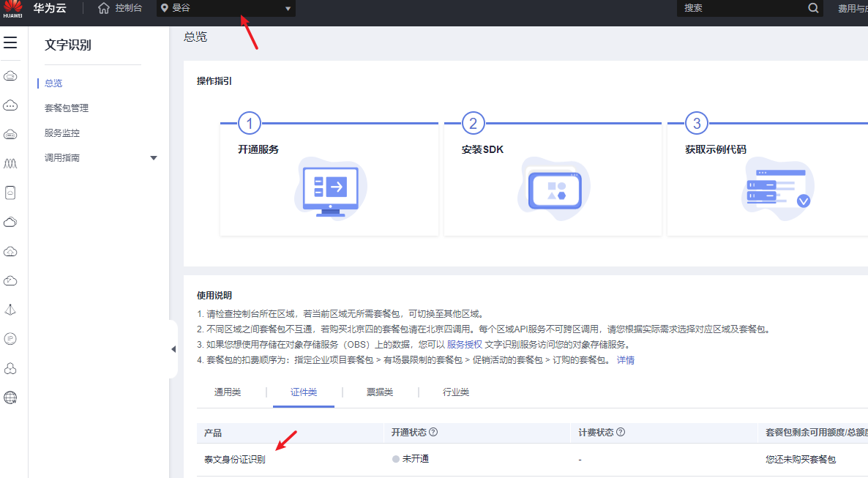Click the 操作指引 section heading
The image size is (868, 478).
coord(214,81)
